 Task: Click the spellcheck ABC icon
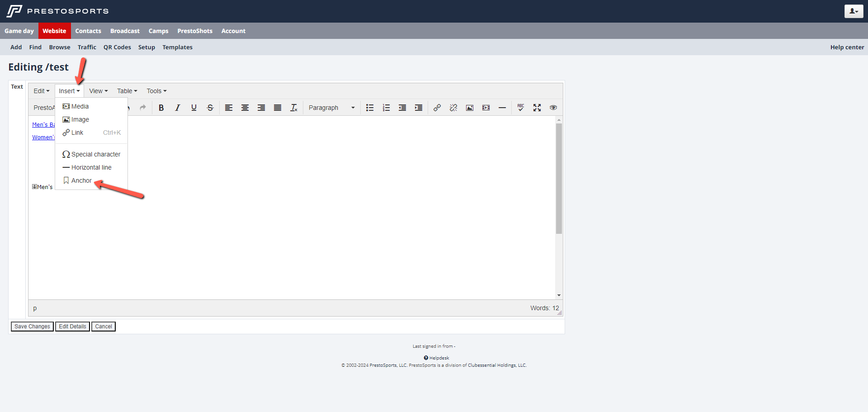tap(521, 108)
